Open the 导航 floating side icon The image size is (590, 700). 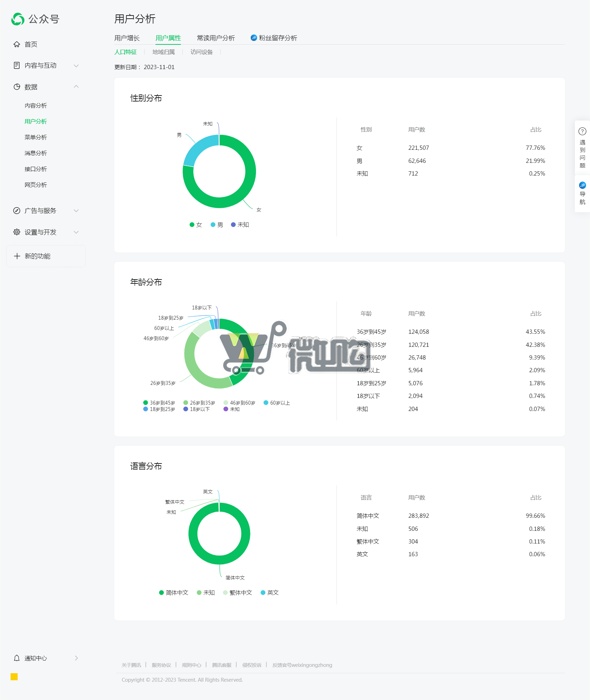[582, 185]
